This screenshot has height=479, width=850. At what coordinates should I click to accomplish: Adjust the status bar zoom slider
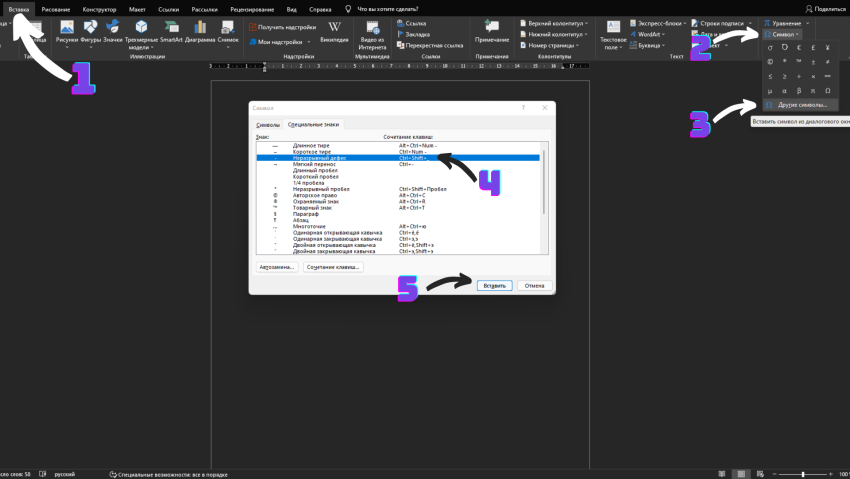[803, 474]
